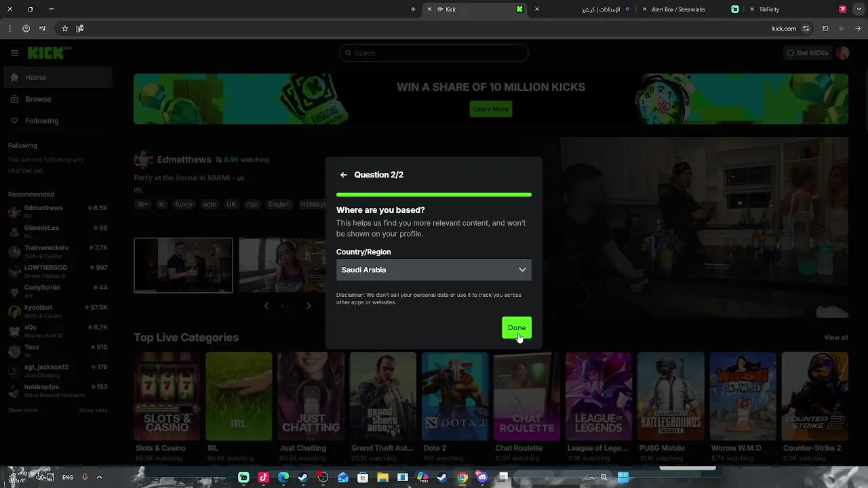Go back using the arrow beside Question 2/2
The height and width of the screenshot is (488, 868).
pyautogui.click(x=344, y=175)
